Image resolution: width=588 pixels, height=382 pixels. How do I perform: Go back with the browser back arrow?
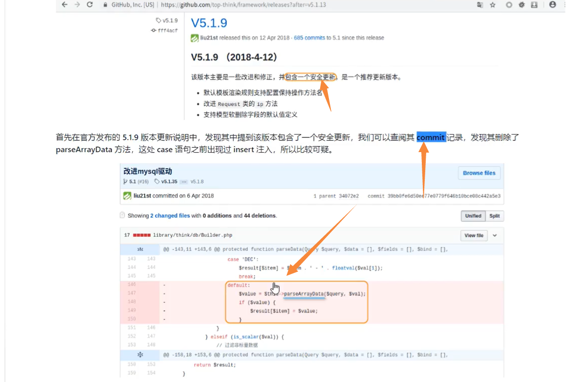(65, 4)
